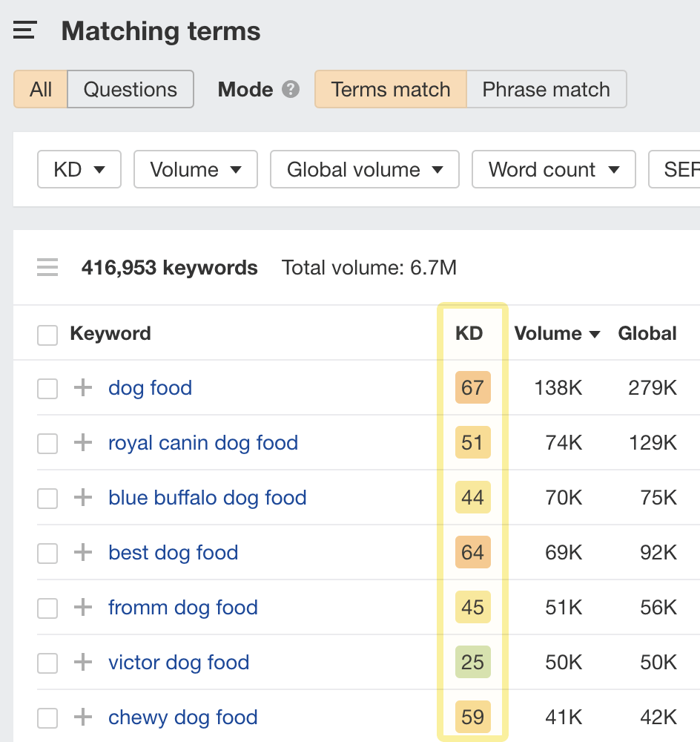Expand details for dog food keyword
The image size is (700, 742).
coord(82,387)
